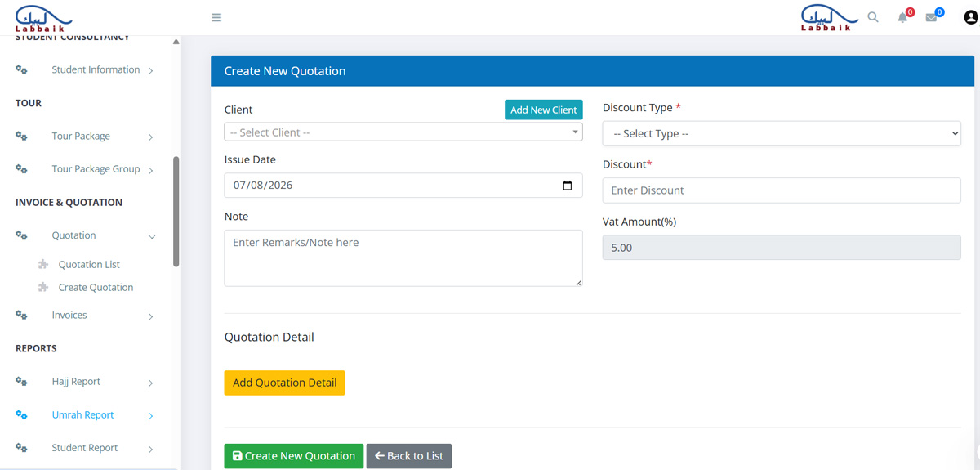
Task: Open Student Information menu item
Action: click(x=96, y=70)
